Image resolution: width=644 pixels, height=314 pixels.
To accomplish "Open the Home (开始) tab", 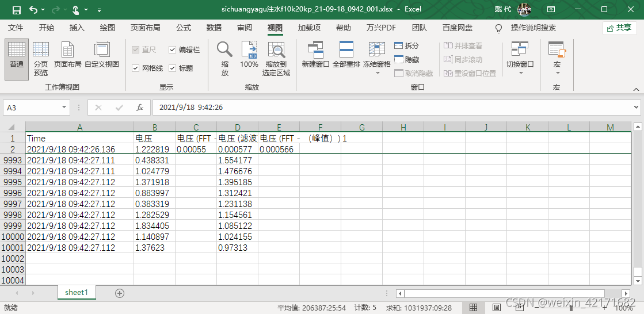I will click(x=47, y=28).
